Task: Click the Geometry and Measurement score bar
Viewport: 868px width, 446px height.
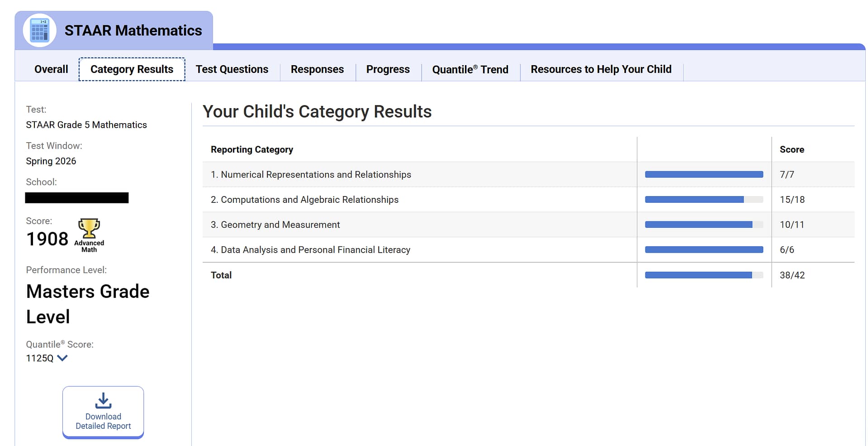Action: pos(704,225)
